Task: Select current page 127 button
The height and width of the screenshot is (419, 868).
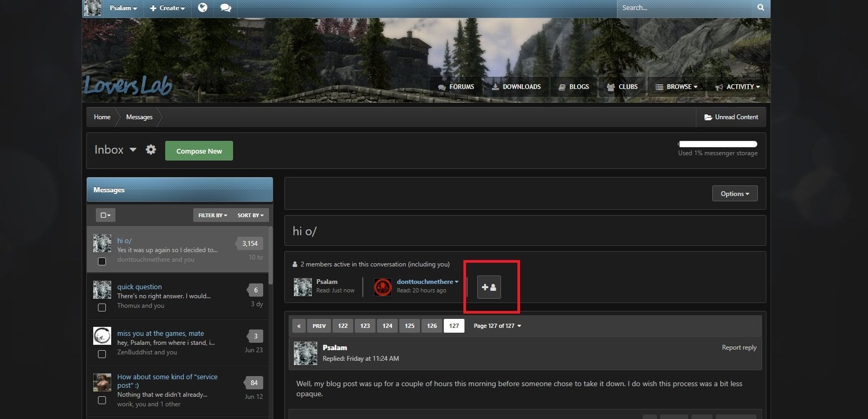Action: (x=454, y=326)
